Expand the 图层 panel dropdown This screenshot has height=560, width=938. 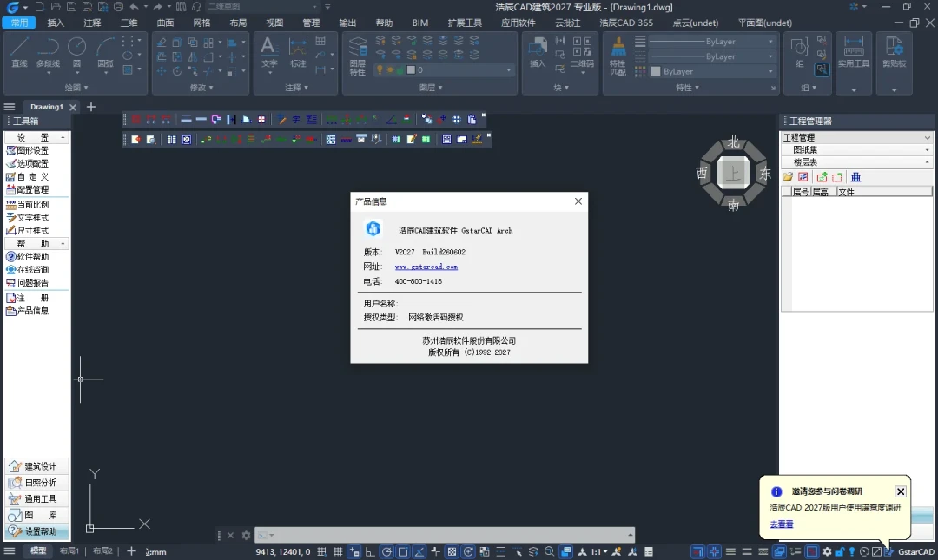click(431, 88)
